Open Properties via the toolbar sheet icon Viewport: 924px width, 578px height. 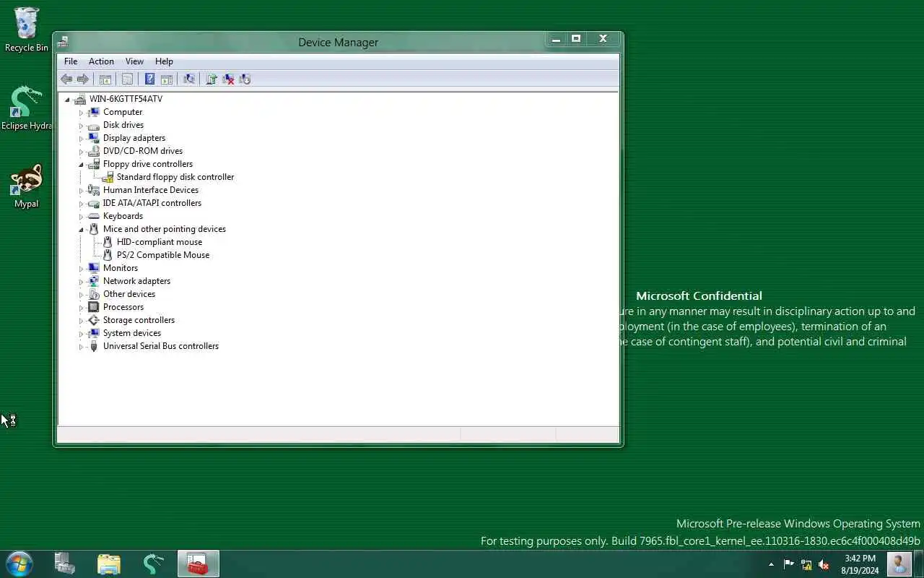click(127, 79)
